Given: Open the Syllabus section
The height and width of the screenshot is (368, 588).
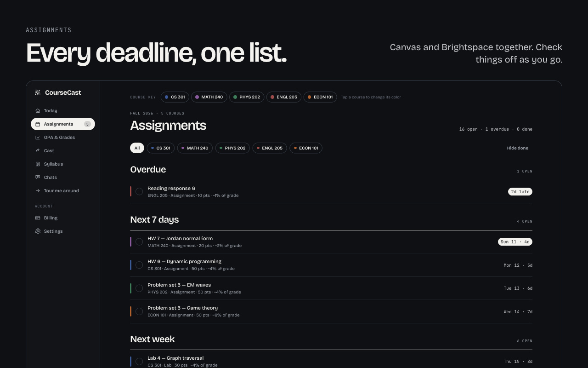Looking at the screenshot, I should (x=63, y=164).
